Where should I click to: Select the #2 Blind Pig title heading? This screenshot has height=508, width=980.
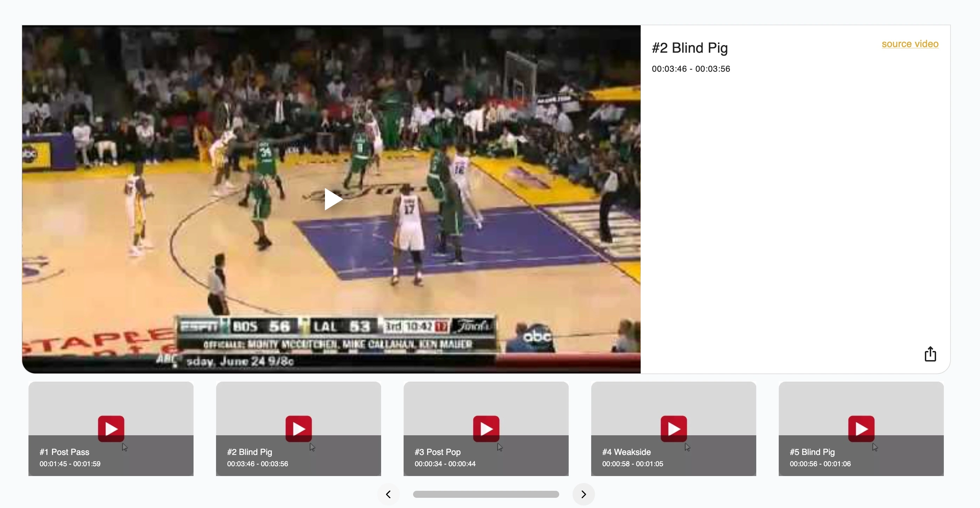[690, 48]
